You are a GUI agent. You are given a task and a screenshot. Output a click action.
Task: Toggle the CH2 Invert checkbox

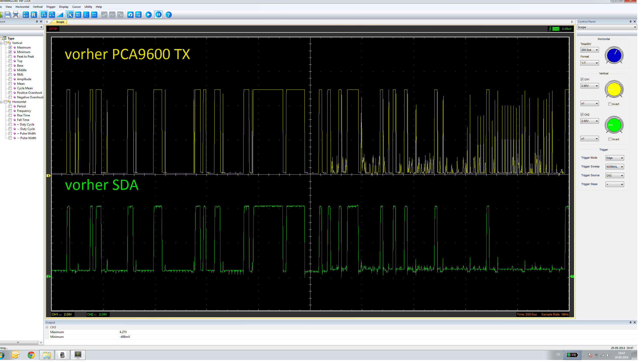610,139
